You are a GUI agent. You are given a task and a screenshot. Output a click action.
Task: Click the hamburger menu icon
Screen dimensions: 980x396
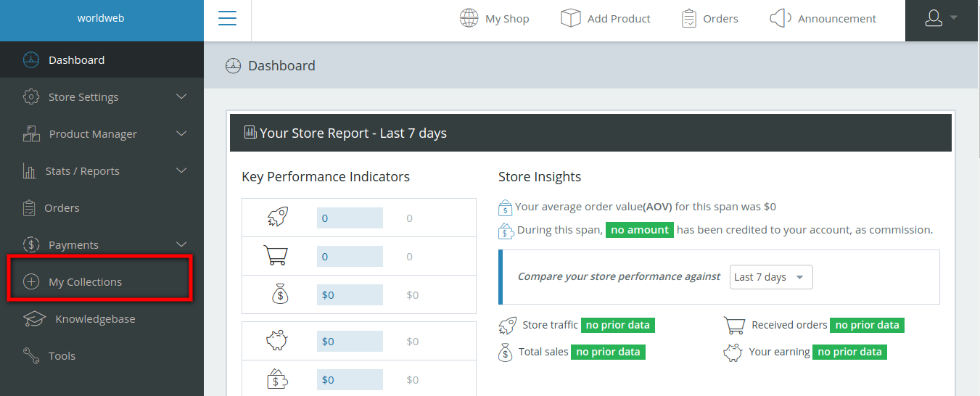(x=227, y=19)
